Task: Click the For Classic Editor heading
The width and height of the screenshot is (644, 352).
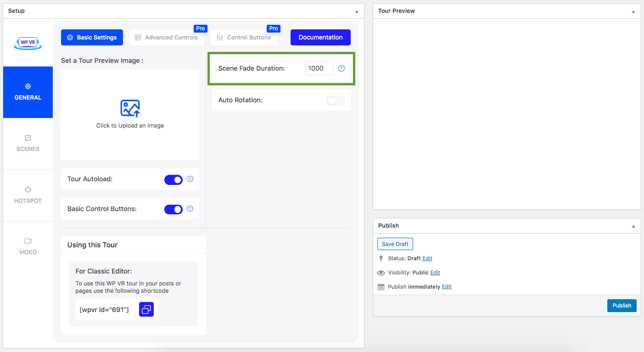Action: (104, 271)
